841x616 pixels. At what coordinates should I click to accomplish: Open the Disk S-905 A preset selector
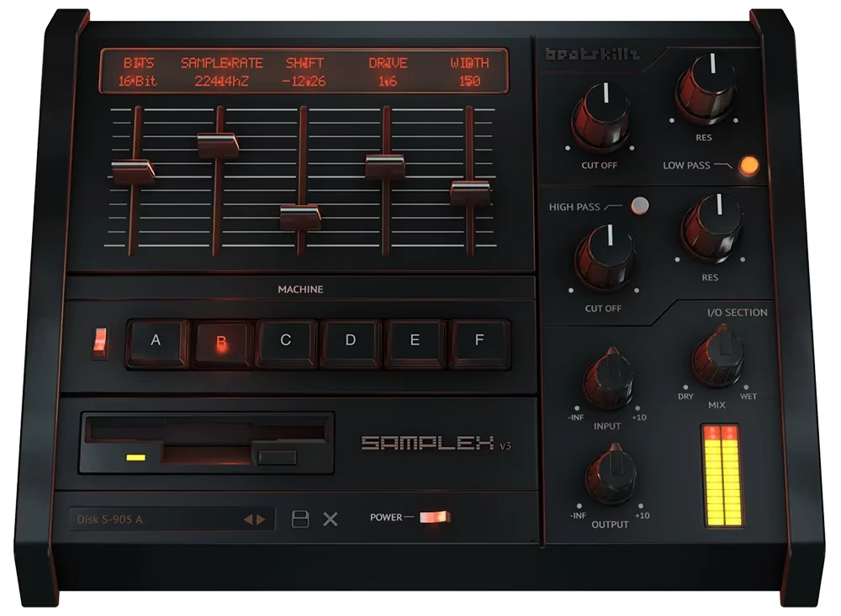(172, 519)
